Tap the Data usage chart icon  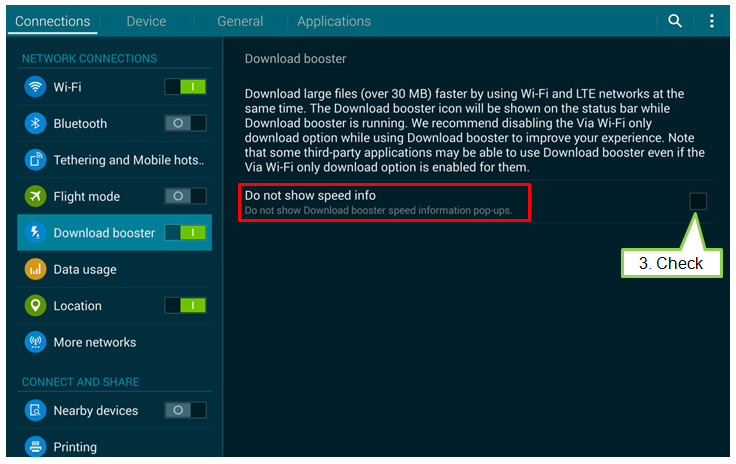(35, 269)
